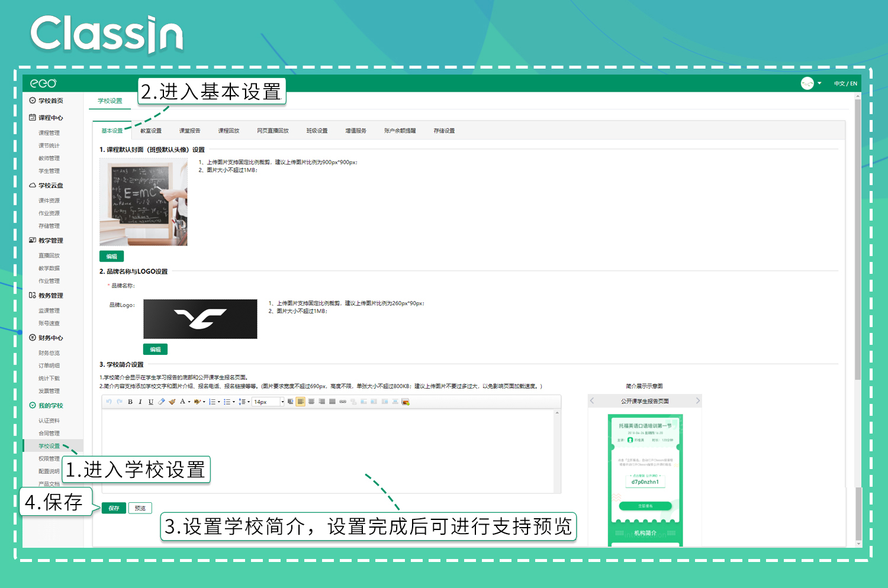This screenshot has height=588, width=888.
Task: Click the 教学管理 sidebar icon
Action: [x=33, y=240]
